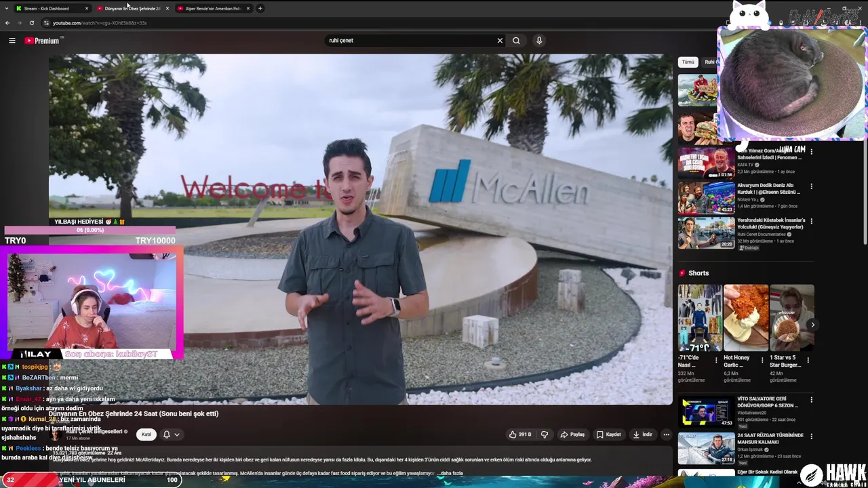Open Ruhi Cenet Documentaries channel link
The image size is (868, 488).
(762, 234)
